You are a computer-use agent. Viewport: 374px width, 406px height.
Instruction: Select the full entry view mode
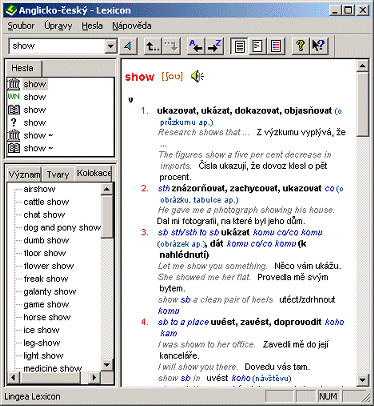point(240,46)
